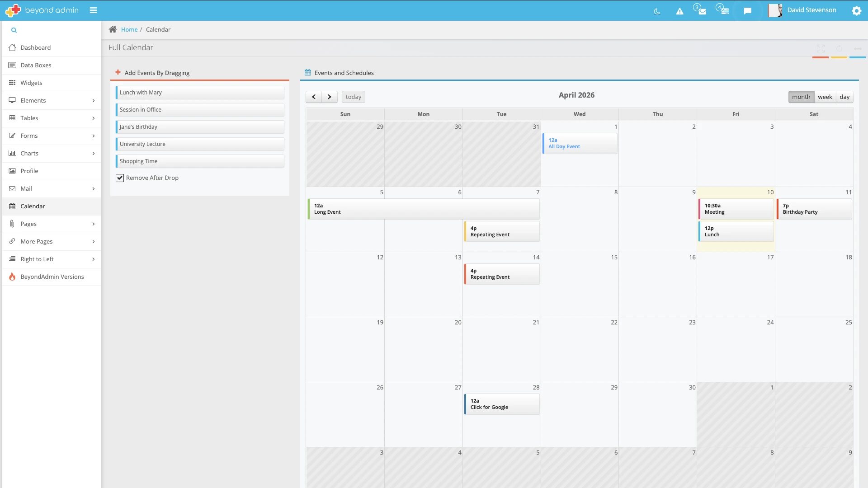Click the Charts bar graph icon

point(12,153)
